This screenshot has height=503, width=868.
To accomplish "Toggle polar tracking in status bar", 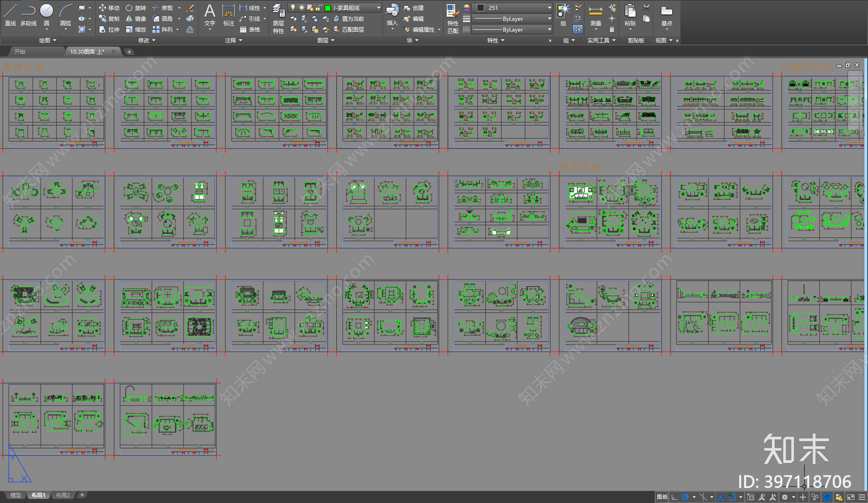I will point(685,497).
